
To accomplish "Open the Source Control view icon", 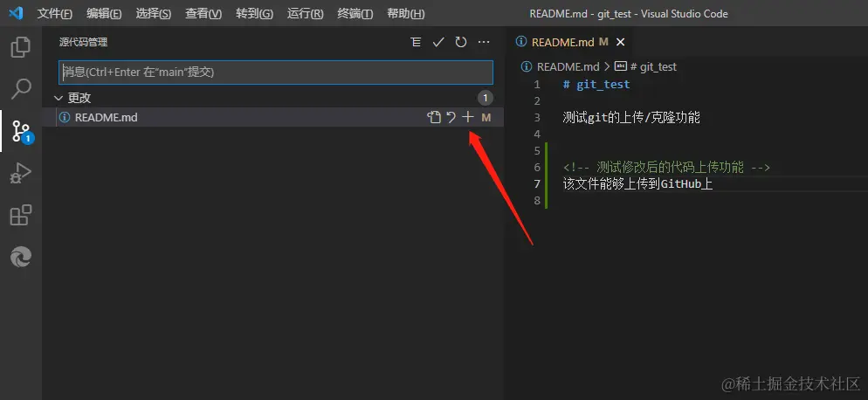I will pos(21,131).
